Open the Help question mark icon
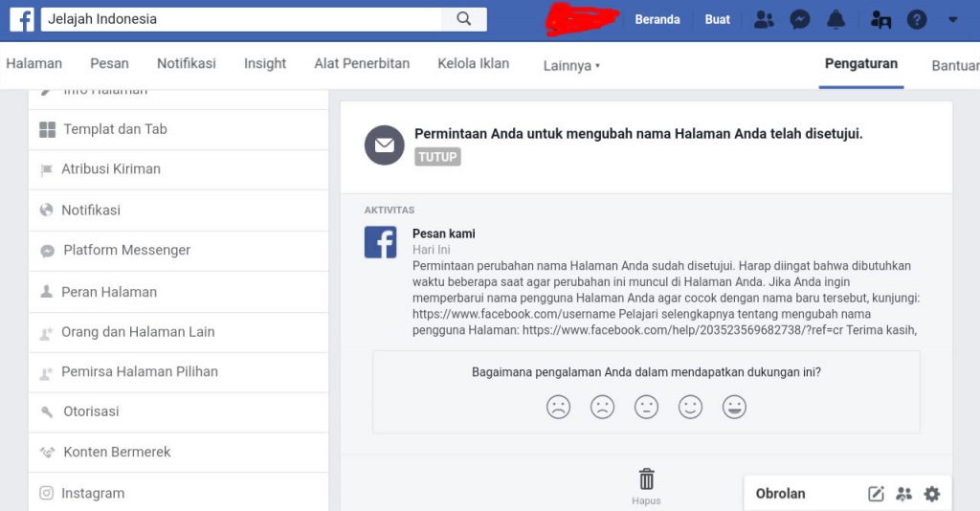 pos(917,20)
